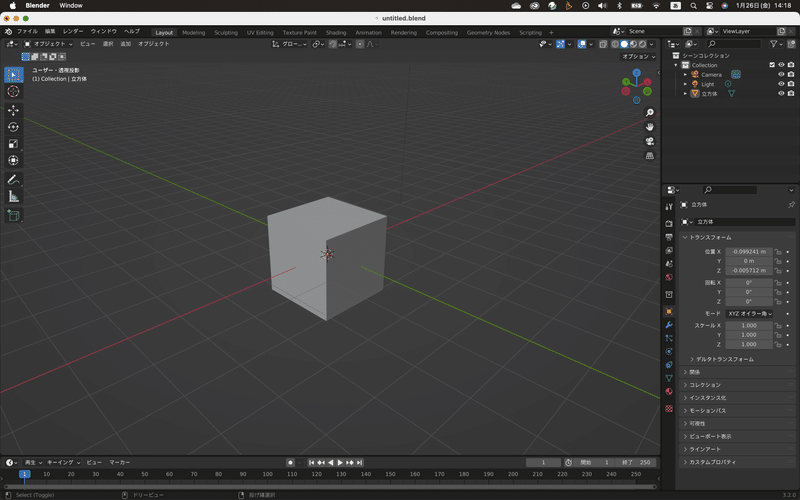Screen dimensions: 800x500
Task: Toggle camera view with camera icon
Action: pyautogui.click(x=649, y=141)
